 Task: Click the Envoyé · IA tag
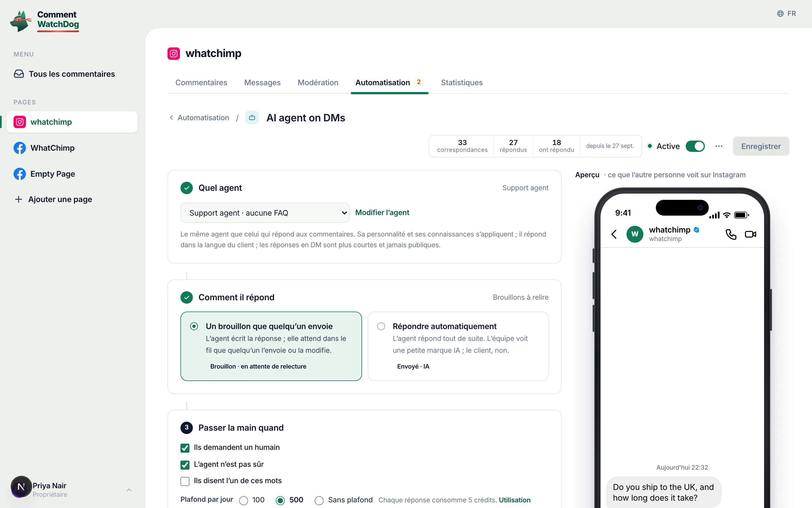click(413, 366)
